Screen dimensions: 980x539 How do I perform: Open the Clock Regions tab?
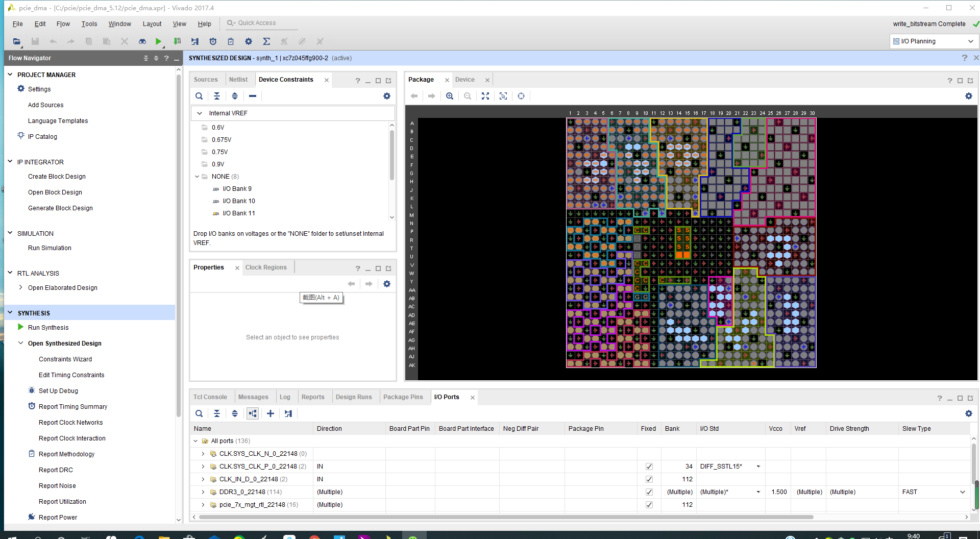(266, 267)
